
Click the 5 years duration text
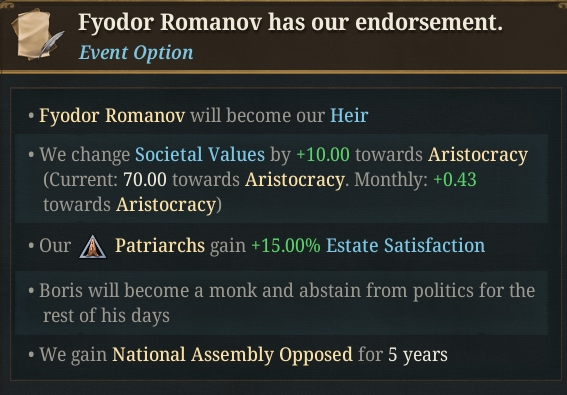point(418,355)
